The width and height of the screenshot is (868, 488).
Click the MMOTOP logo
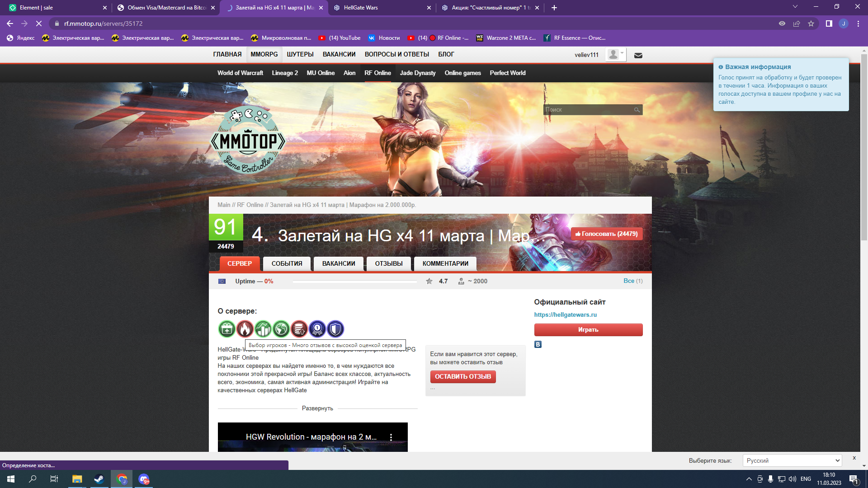pos(248,140)
